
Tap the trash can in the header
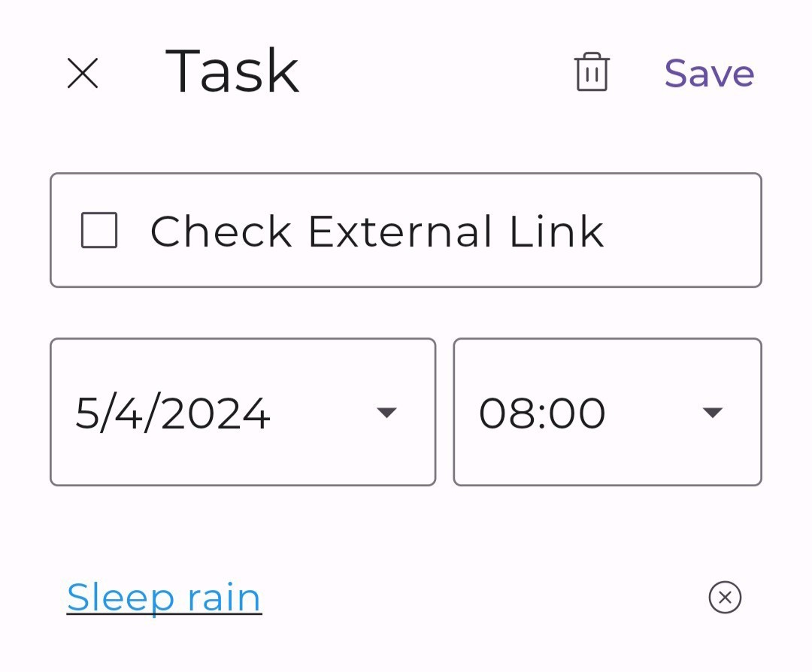[592, 72]
